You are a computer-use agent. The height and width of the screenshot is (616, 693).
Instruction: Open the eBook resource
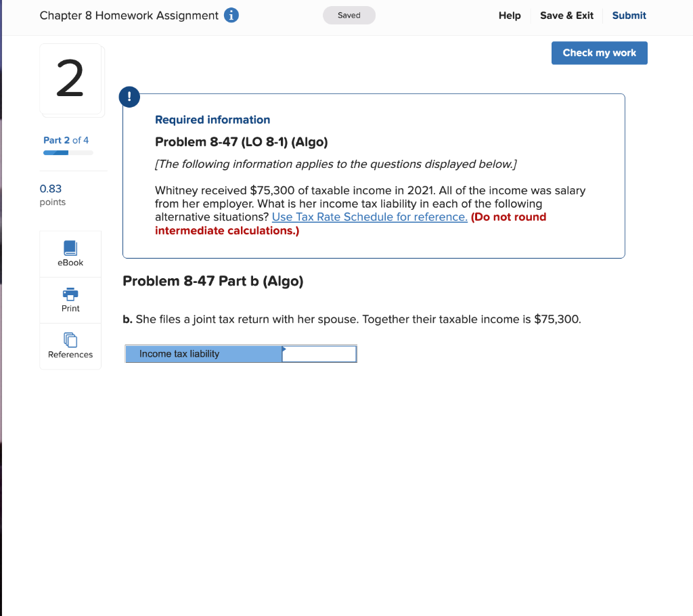70,253
